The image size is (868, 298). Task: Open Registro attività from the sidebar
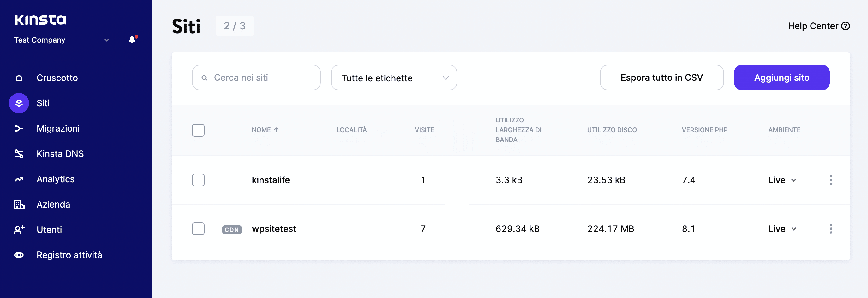pyautogui.click(x=19, y=255)
